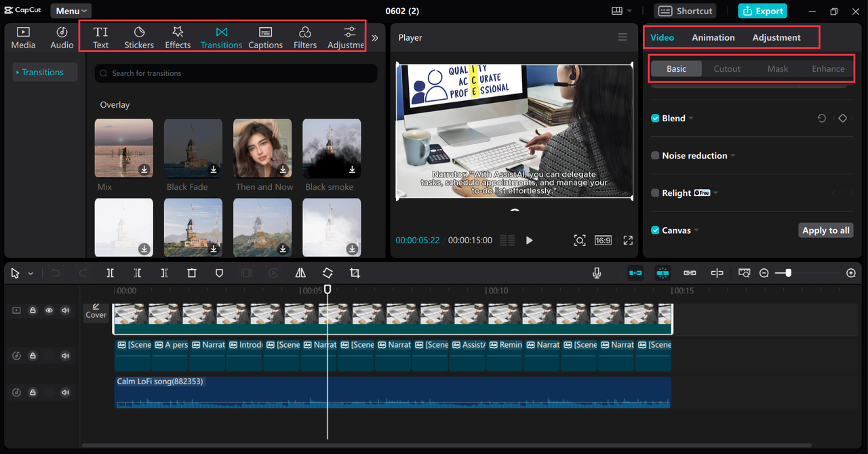Screen dimensions: 868x454
Task: Zoom in timeline with plus magnifier
Action: (851, 273)
